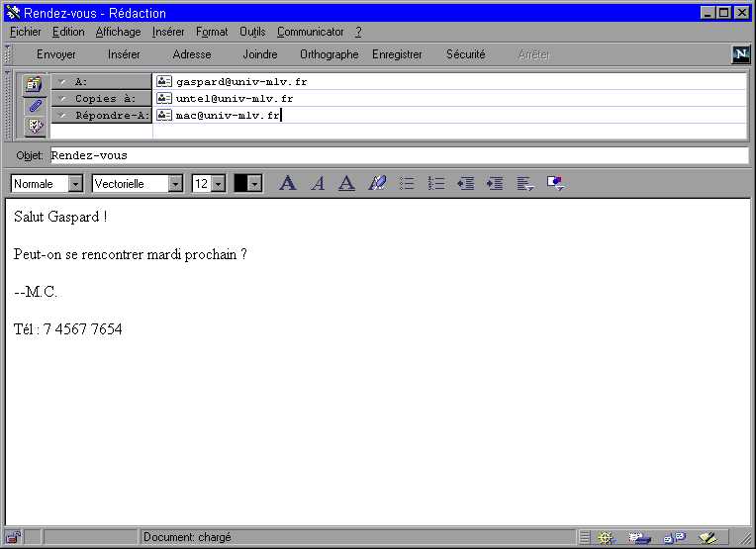Screen dimensions: 756x549
Task: Open the Fichier menu
Action: [26, 32]
